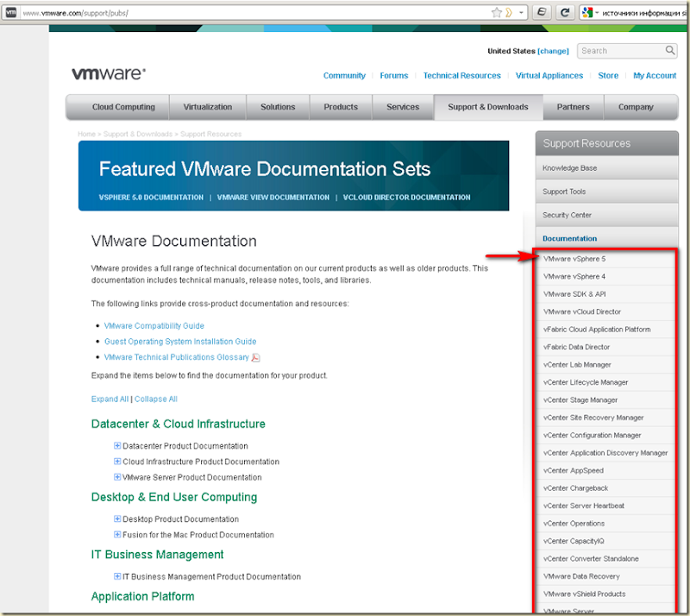The width and height of the screenshot is (690, 616).
Task: Click the compatibility view icon next to reload
Action: pos(543,12)
